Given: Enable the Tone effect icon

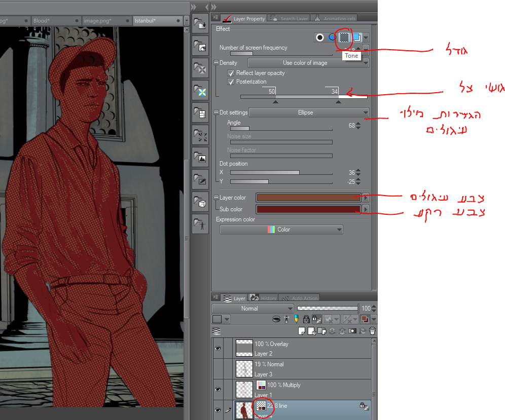Looking at the screenshot, I should 345,37.
